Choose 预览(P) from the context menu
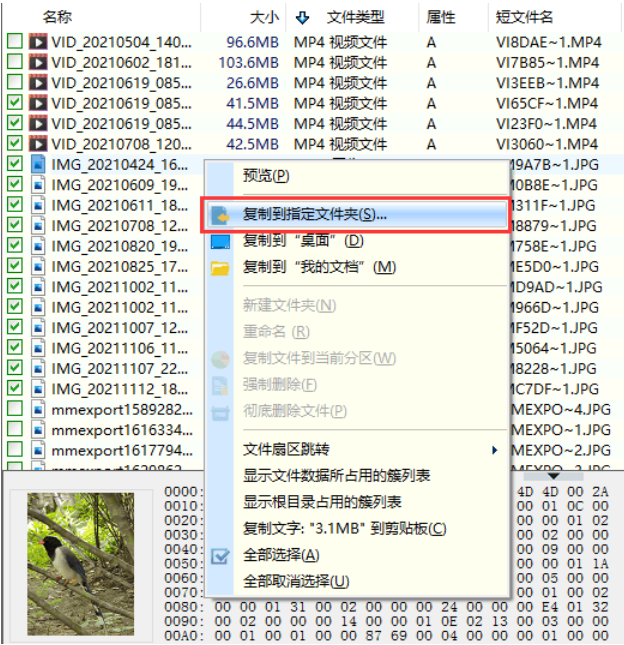The image size is (624, 645). tap(266, 176)
